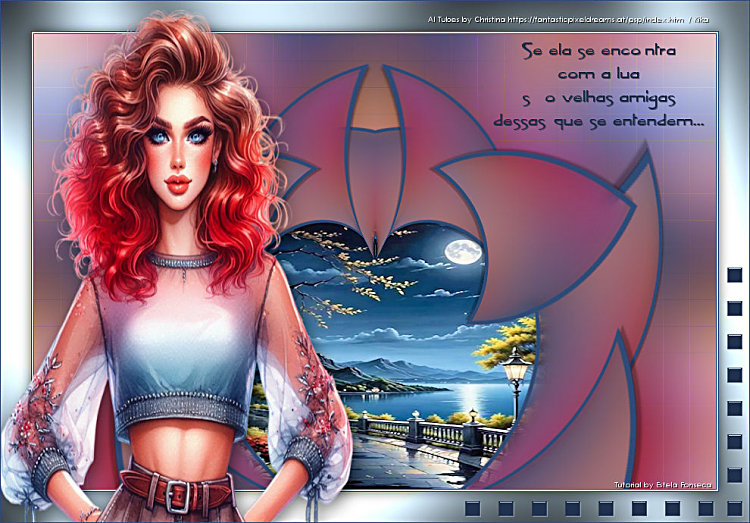This screenshot has height=523, width=750.
Task: Click the bottom-right corner dark square
Action: (x=734, y=508)
